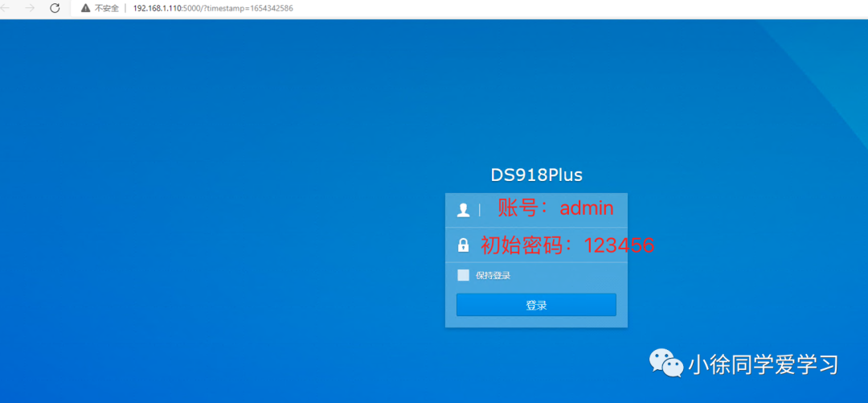The image size is (868, 403).
Task: Click the username field beside the user icon
Action: pyautogui.click(x=536, y=209)
